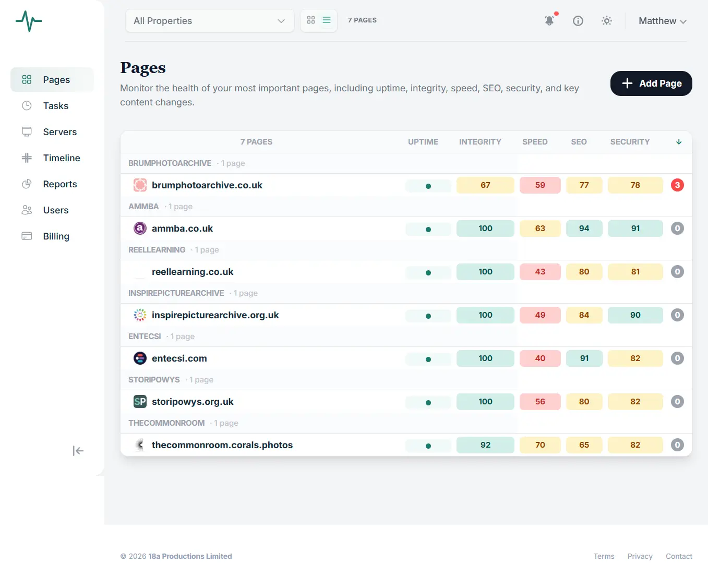708x588 pixels.
Task: Open the Contact footer link
Action: coord(679,556)
